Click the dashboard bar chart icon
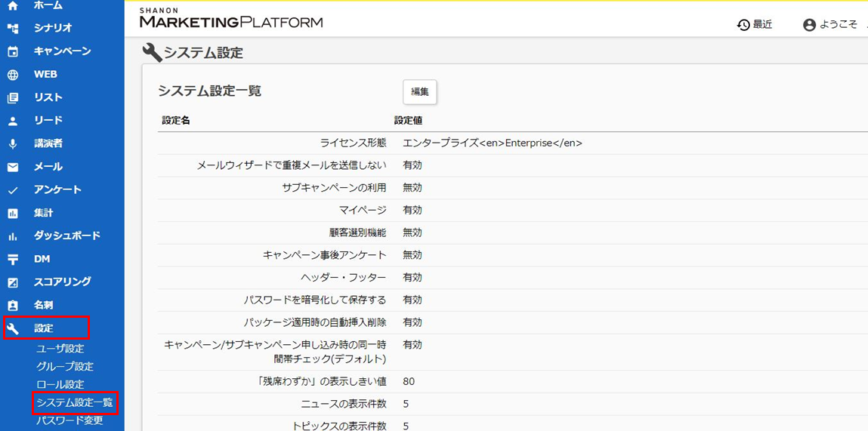This screenshot has width=868, height=431. click(x=13, y=236)
